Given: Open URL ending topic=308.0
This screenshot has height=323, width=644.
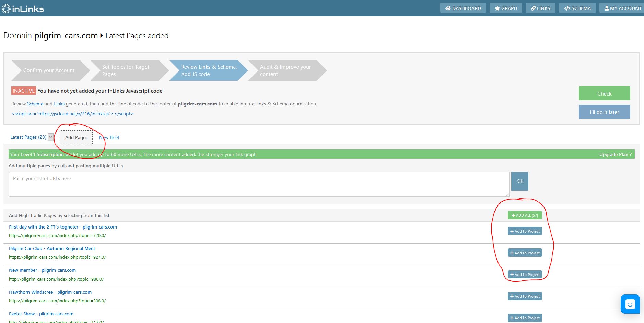Looking at the screenshot, I should [57, 301].
